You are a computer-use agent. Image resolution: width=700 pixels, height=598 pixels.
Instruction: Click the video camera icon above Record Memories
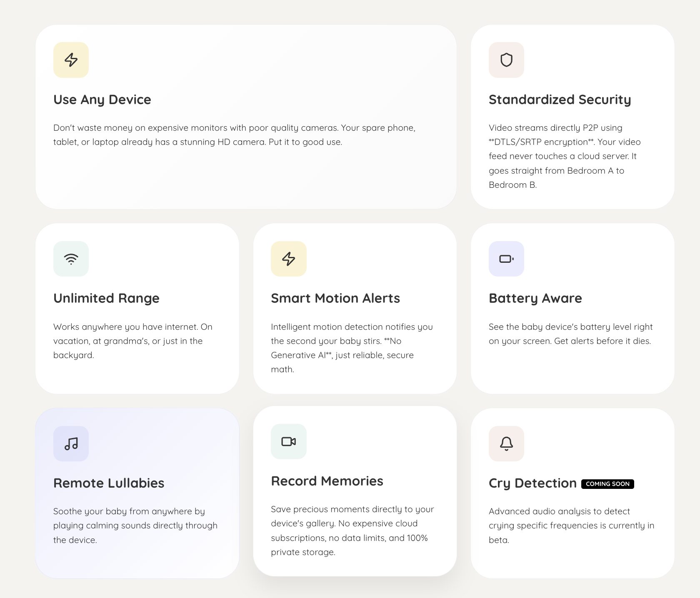coord(288,441)
